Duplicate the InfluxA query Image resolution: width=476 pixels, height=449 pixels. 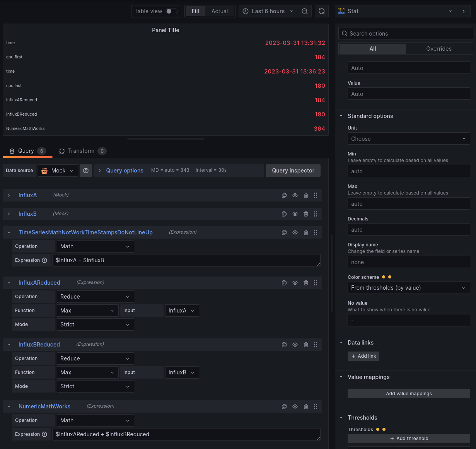[x=284, y=195]
